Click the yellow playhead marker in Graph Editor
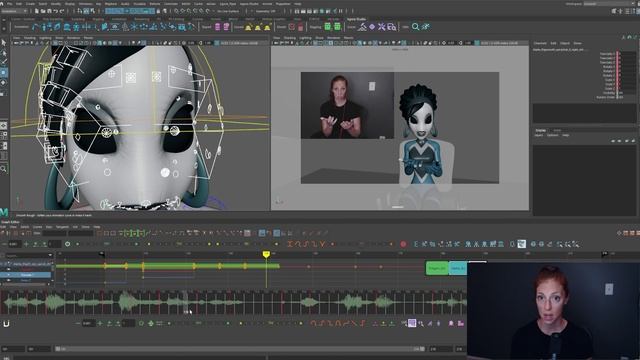 (x=266, y=255)
